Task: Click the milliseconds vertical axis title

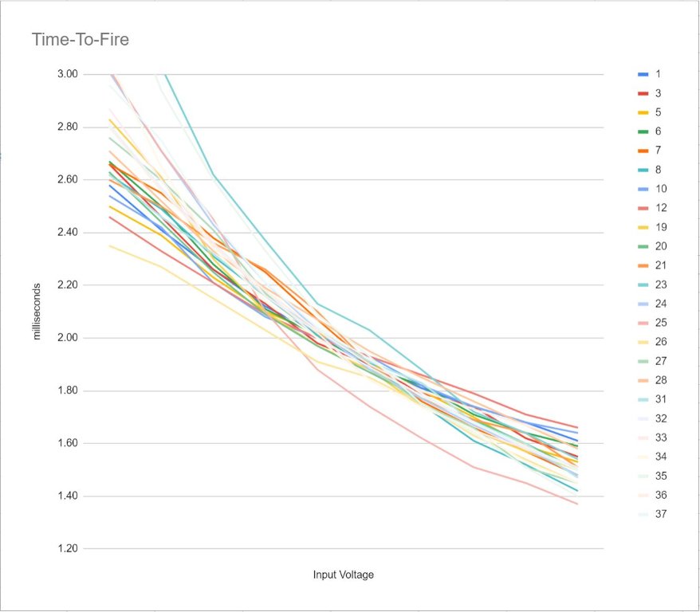Action: (x=36, y=310)
